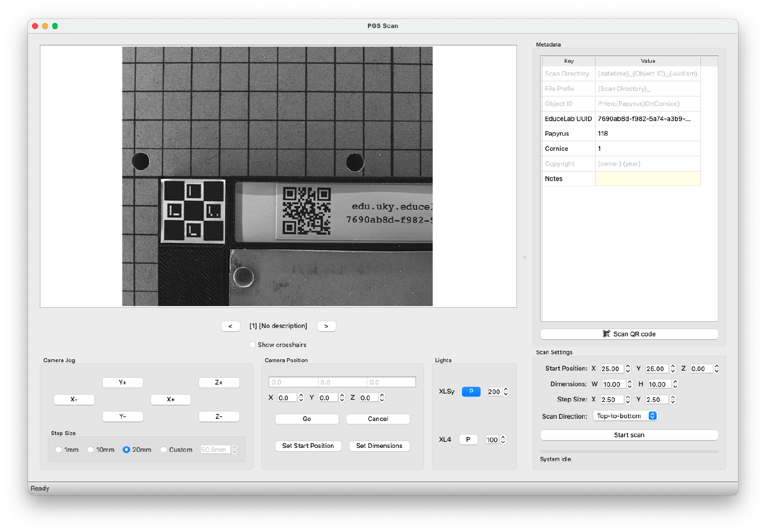Image resolution: width=766 pixels, height=532 pixels.
Task: Open Scan Direction Top-to-bottom dropdown
Action: pyautogui.click(x=625, y=416)
